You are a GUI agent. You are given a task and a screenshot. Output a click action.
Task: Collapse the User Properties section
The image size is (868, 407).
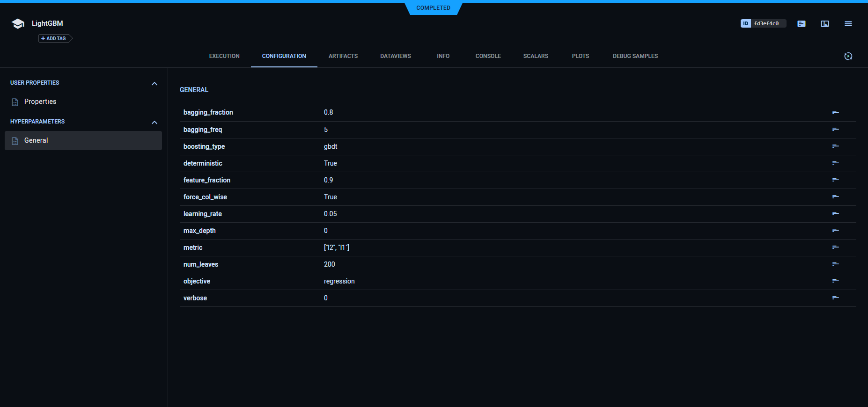pos(154,83)
